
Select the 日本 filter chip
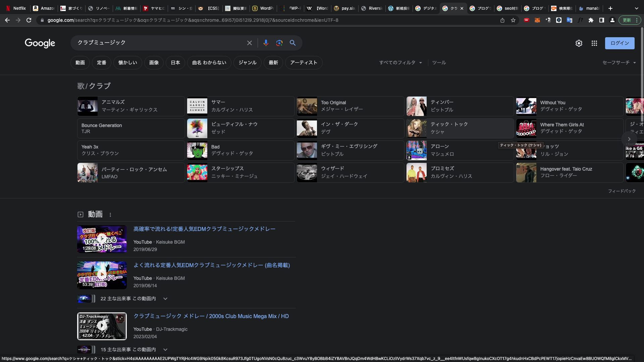175,63
